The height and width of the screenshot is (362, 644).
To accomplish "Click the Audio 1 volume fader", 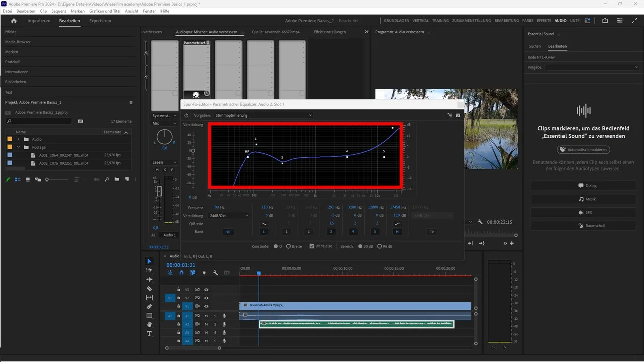I will point(159,191).
